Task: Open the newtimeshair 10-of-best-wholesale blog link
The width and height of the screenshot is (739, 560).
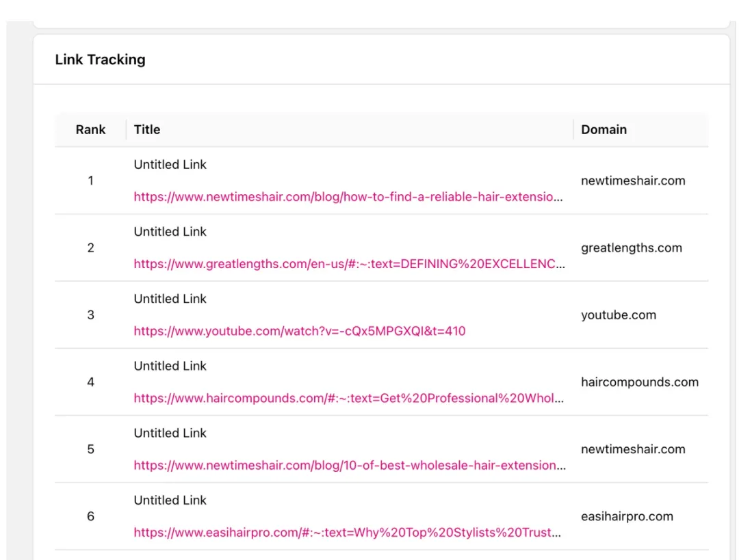Action: click(349, 465)
